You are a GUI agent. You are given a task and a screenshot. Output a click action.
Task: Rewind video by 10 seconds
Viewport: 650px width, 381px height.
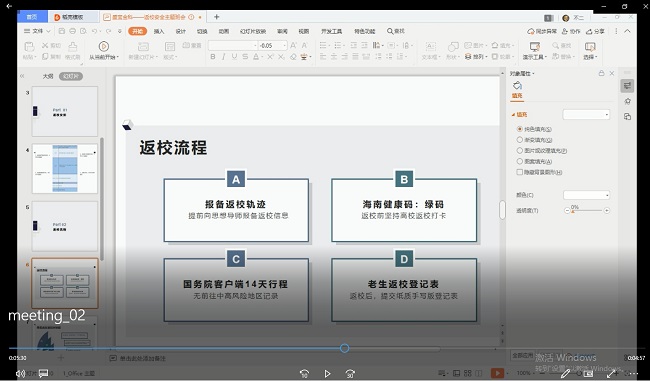pos(304,374)
